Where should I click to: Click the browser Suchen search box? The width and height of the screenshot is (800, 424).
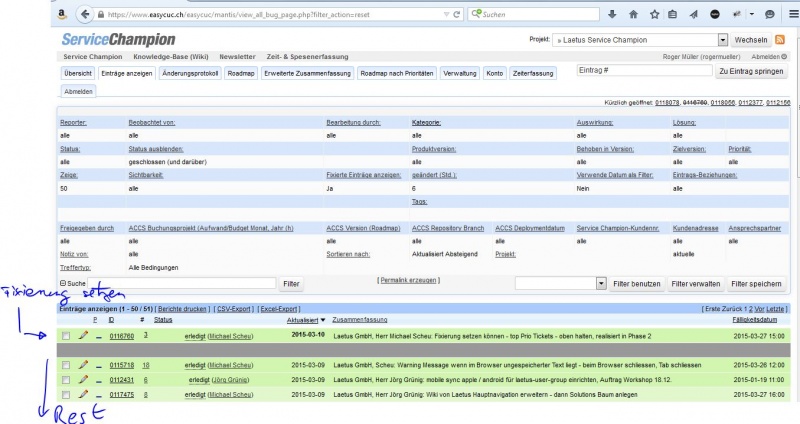coord(534,14)
